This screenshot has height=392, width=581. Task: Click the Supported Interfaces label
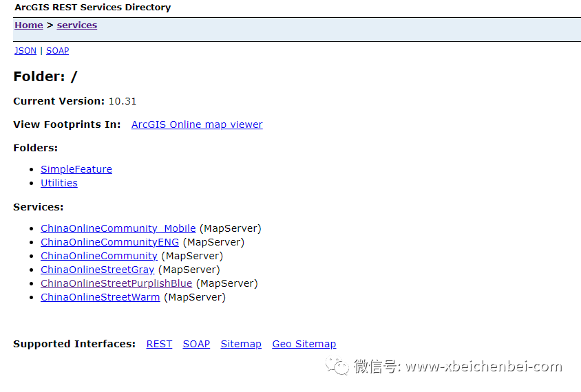point(74,344)
